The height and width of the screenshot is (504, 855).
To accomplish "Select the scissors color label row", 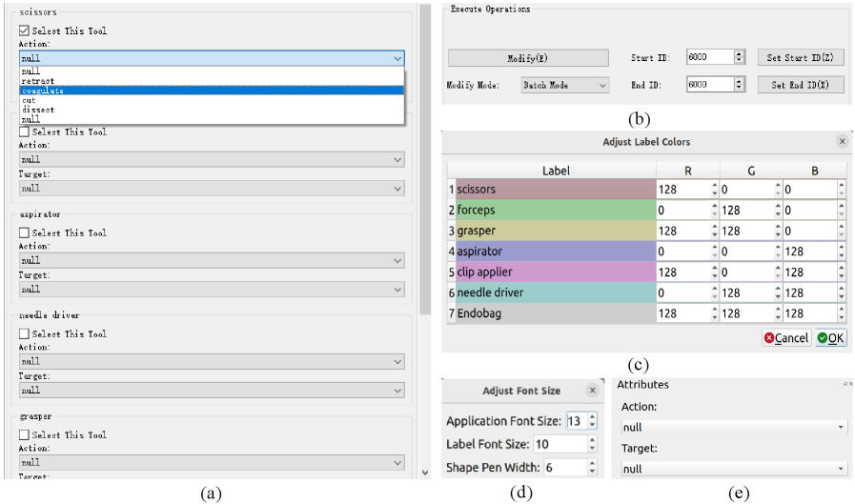I will pos(555,190).
